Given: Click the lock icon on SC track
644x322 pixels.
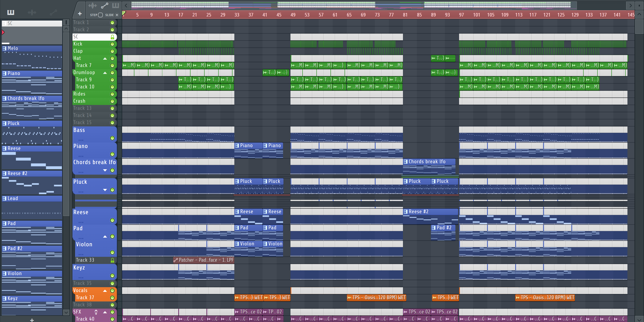Looking at the screenshot, I should 112,37.
